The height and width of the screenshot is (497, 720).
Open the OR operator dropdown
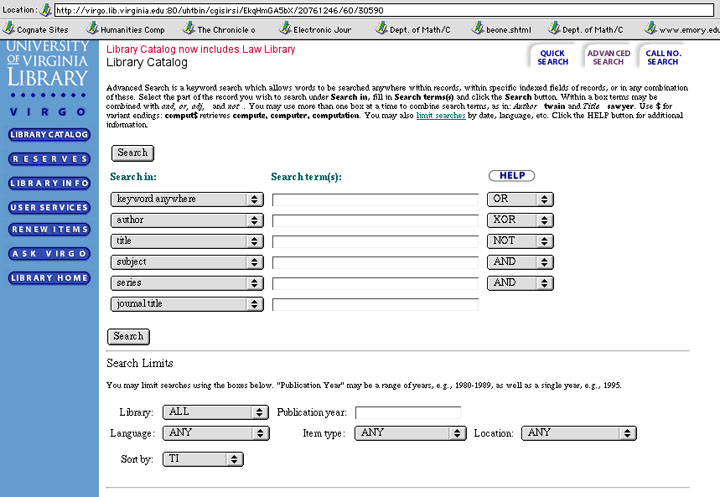click(x=520, y=199)
